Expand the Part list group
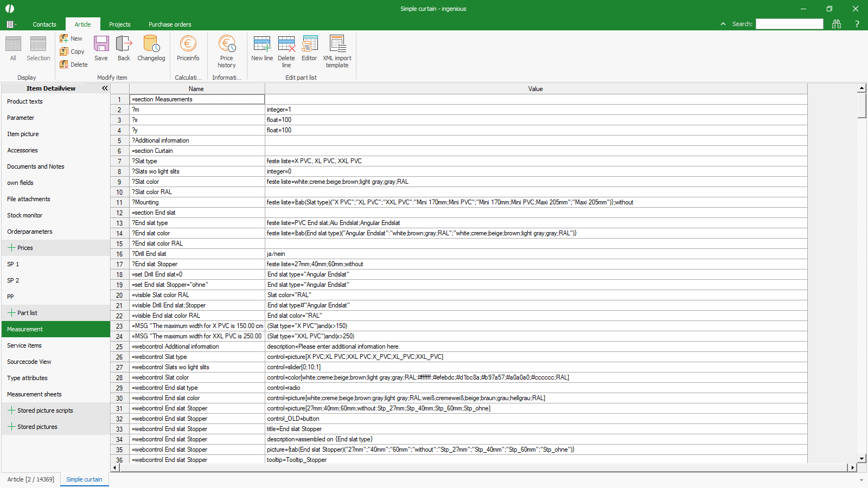The image size is (868, 488). click(x=11, y=313)
